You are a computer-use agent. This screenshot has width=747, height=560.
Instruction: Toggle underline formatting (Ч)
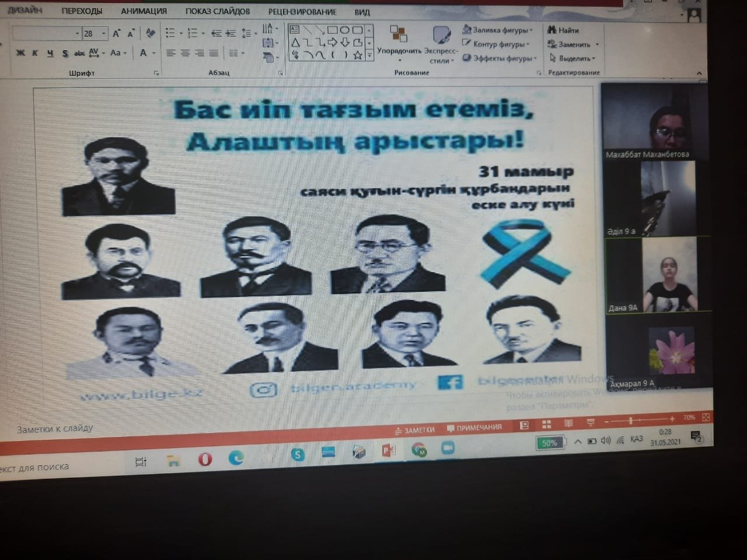point(50,53)
